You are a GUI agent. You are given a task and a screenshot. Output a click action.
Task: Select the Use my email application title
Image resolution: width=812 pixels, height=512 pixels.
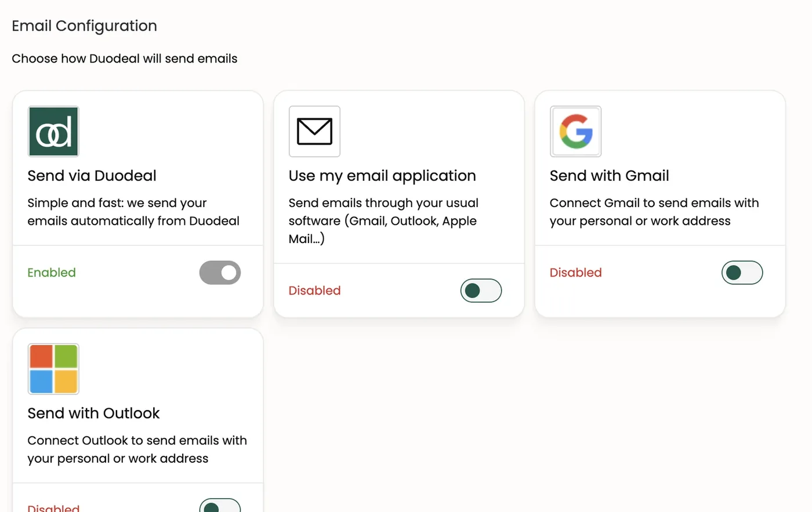coord(382,176)
